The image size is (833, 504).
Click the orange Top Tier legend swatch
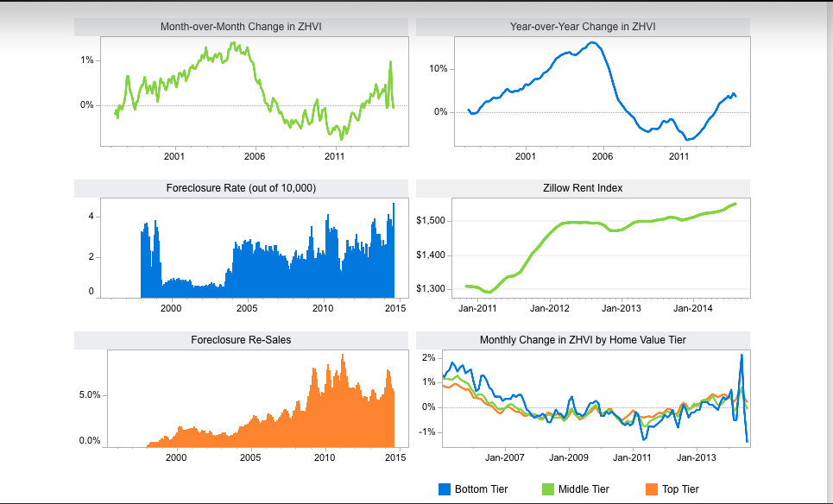click(x=652, y=489)
